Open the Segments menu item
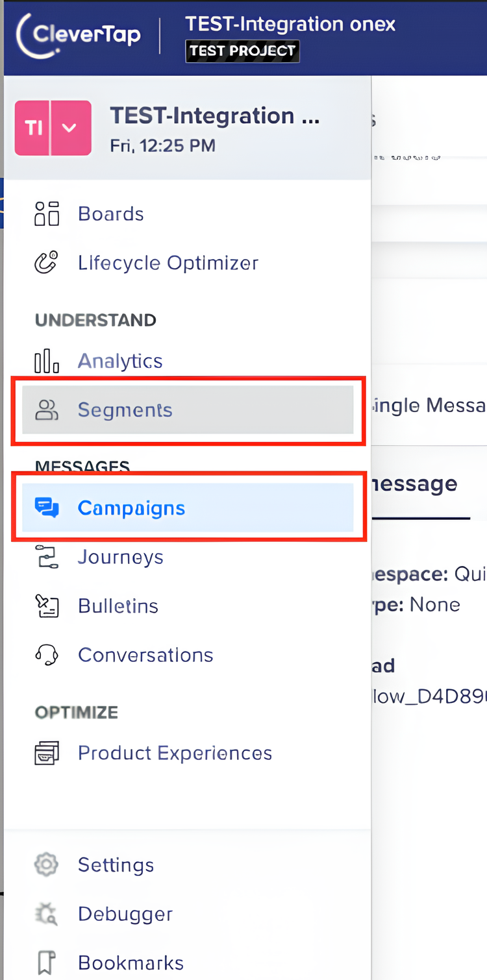Image resolution: width=487 pixels, height=980 pixels. click(x=125, y=410)
